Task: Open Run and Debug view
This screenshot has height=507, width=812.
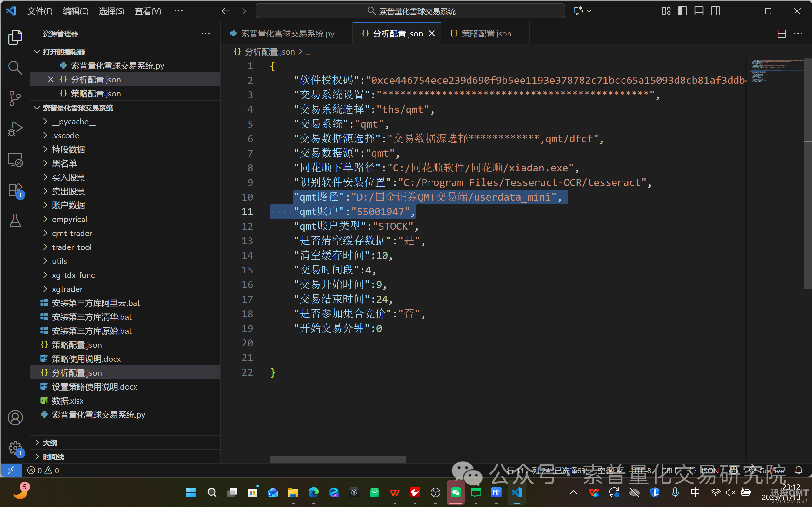Action: (x=15, y=129)
